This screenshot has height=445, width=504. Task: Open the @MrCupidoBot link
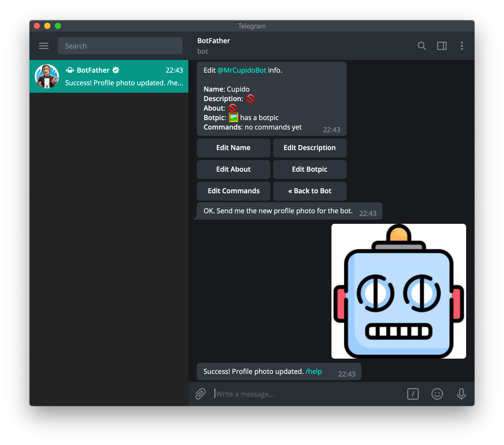click(242, 70)
